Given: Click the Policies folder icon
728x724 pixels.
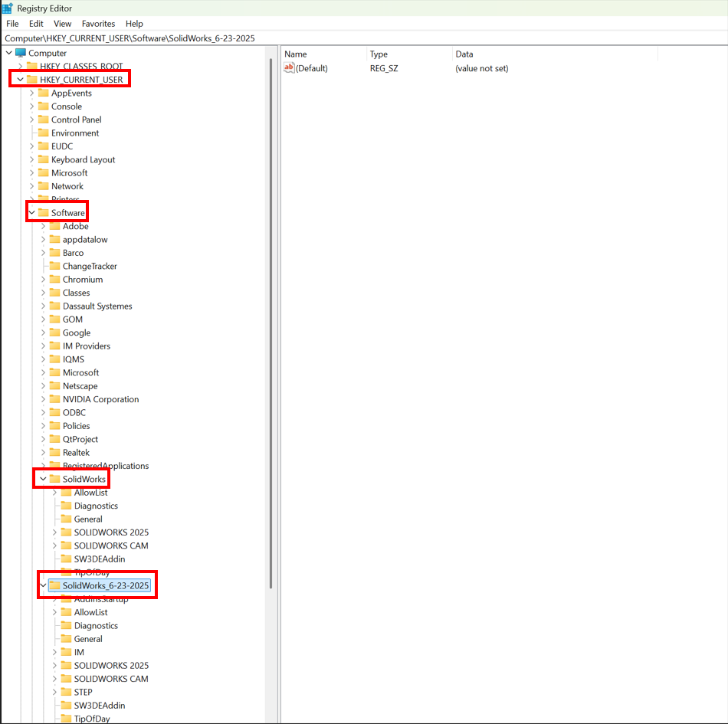Looking at the screenshot, I should coord(54,425).
